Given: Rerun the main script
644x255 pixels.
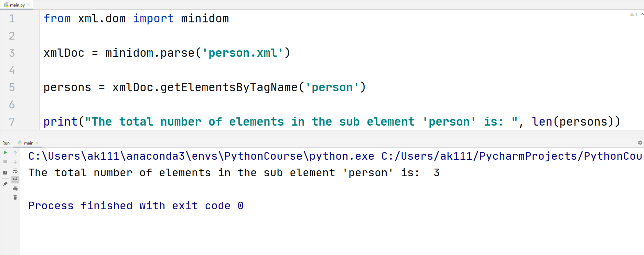Looking at the screenshot, I should pos(5,152).
